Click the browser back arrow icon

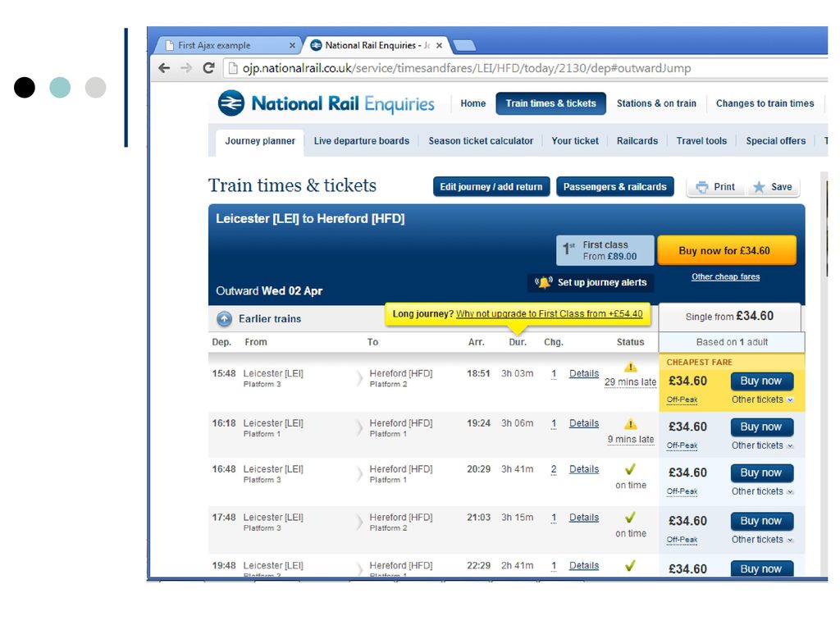pos(164,68)
